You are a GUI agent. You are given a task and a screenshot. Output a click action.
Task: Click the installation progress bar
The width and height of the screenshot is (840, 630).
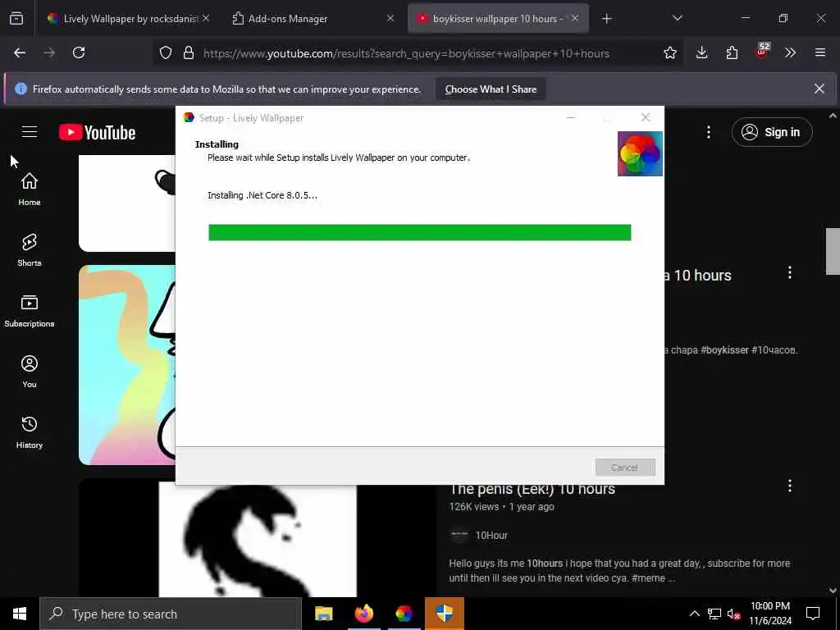click(419, 232)
